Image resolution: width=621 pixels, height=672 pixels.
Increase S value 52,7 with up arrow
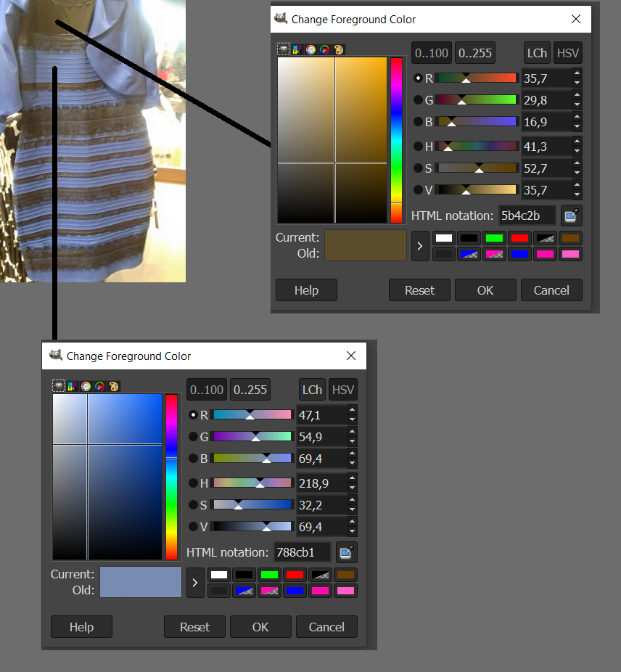click(577, 163)
